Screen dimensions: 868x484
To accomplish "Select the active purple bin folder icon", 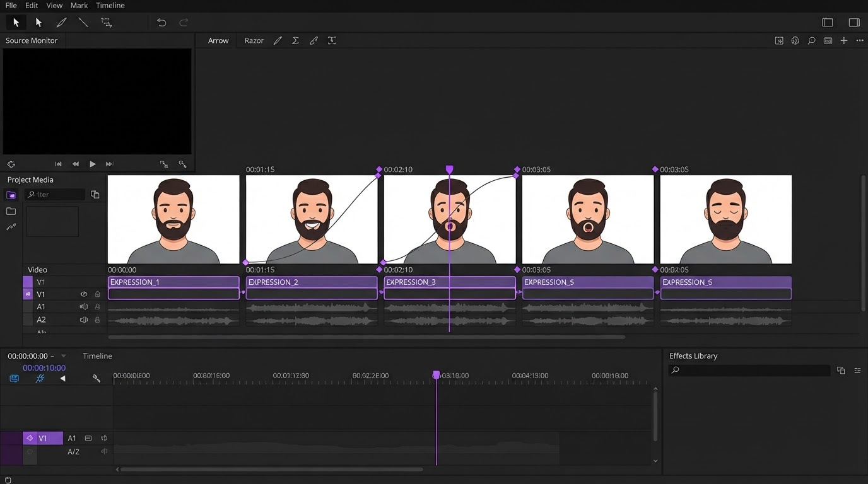I will [11, 195].
